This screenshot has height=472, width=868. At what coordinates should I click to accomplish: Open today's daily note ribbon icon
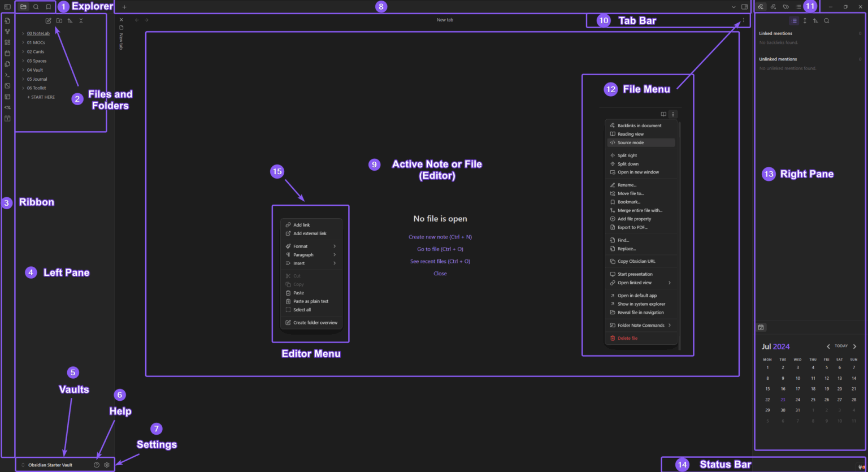click(7, 53)
